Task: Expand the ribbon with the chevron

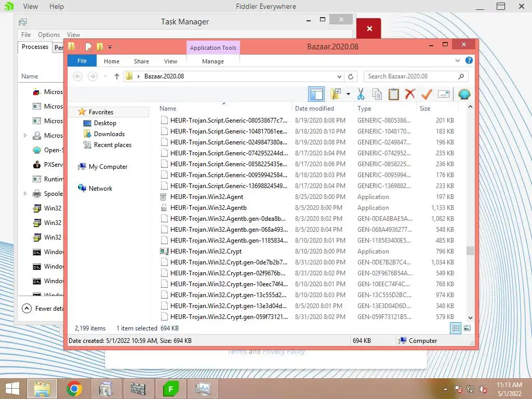Action: (x=458, y=60)
